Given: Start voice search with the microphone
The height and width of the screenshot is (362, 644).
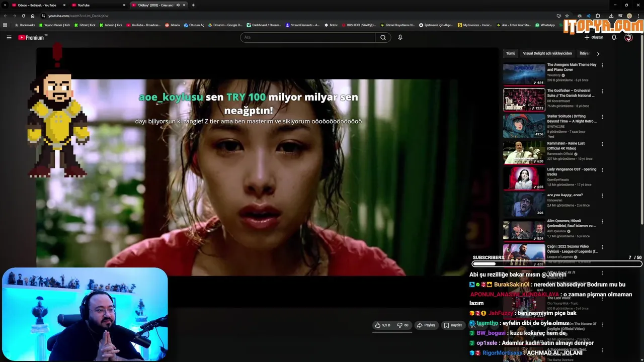Looking at the screenshot, I should coord(400,37).
